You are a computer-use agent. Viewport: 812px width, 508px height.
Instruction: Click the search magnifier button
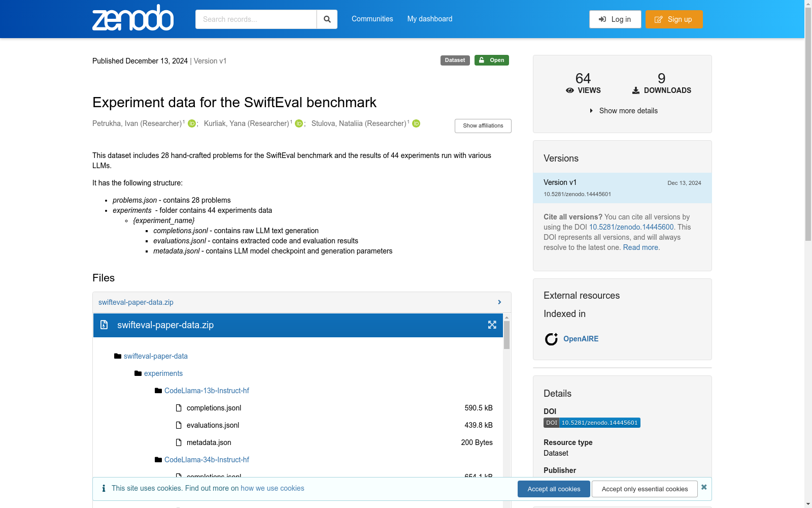(327, 19)
